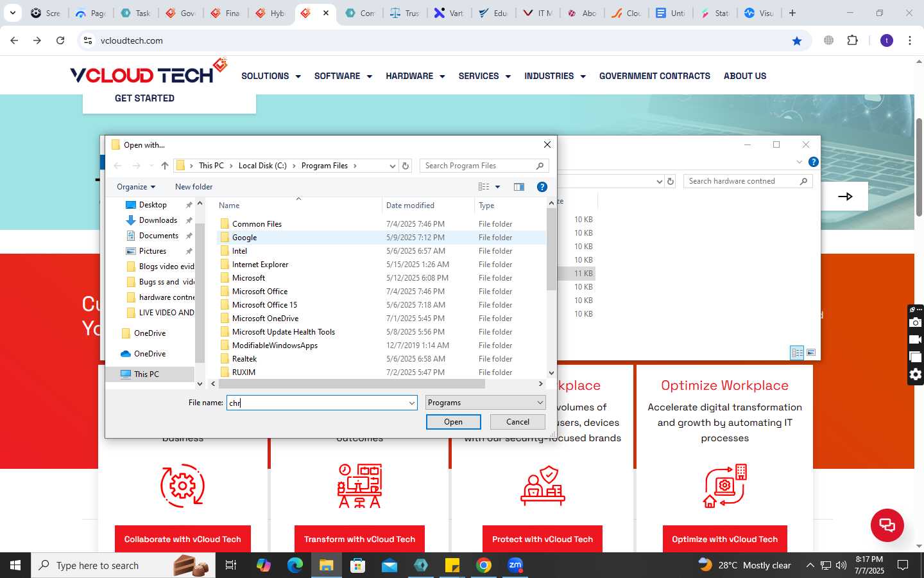Screen dimensions: 924x578
Task: Click the search magnifier in Search Program Files
Action: tap(540, 166)
